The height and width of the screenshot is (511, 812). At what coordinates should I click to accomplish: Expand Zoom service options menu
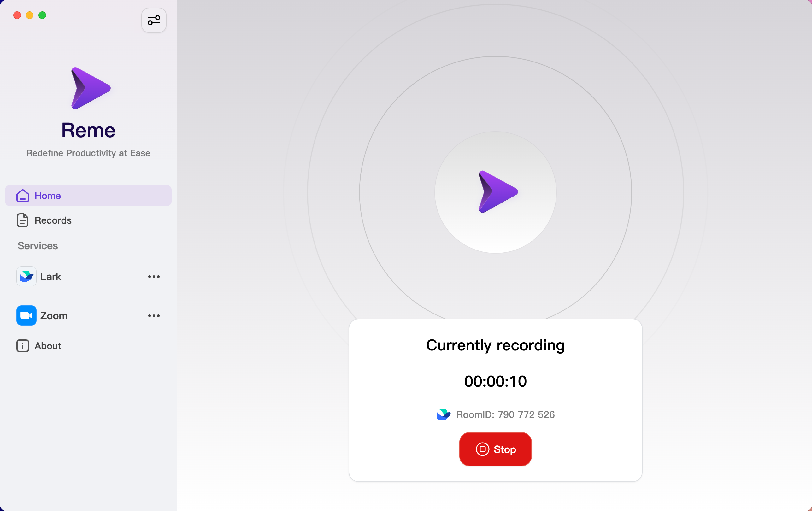154,315
